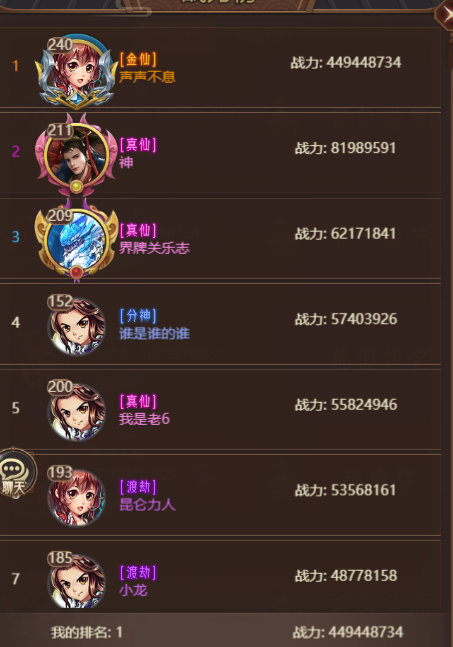The width and height of the screenshot is (453, 647).
Task: Click the 金仙 rank title tag
Action: click(138, 59)
